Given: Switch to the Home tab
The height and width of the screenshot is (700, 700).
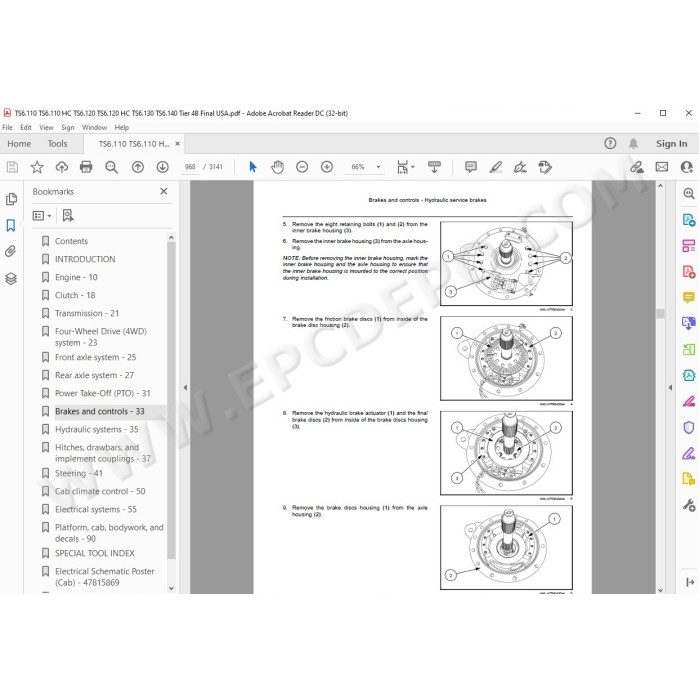Looking at the screenshot, I should point(19,144).
